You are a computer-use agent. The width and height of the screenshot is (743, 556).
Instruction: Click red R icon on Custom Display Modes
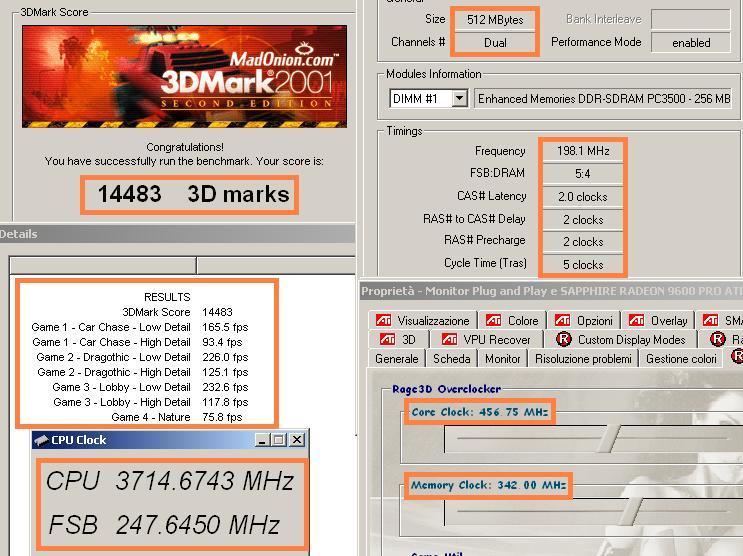coord(563,339)
